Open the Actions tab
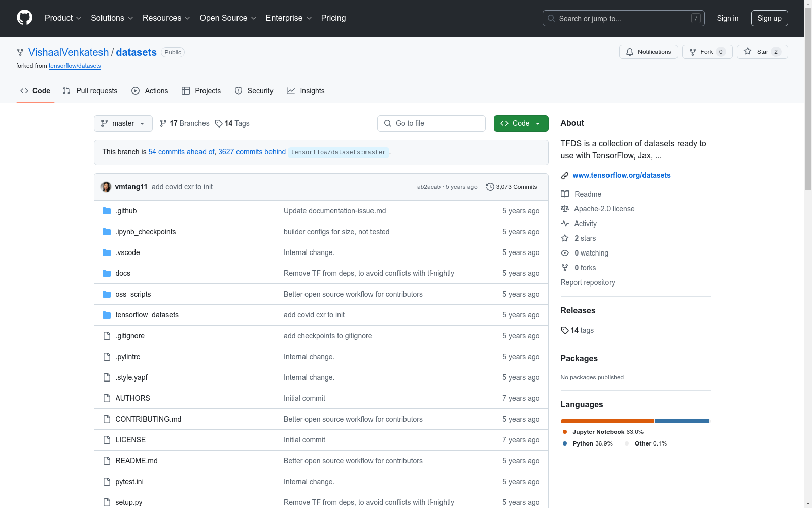 tap(150, 91)
